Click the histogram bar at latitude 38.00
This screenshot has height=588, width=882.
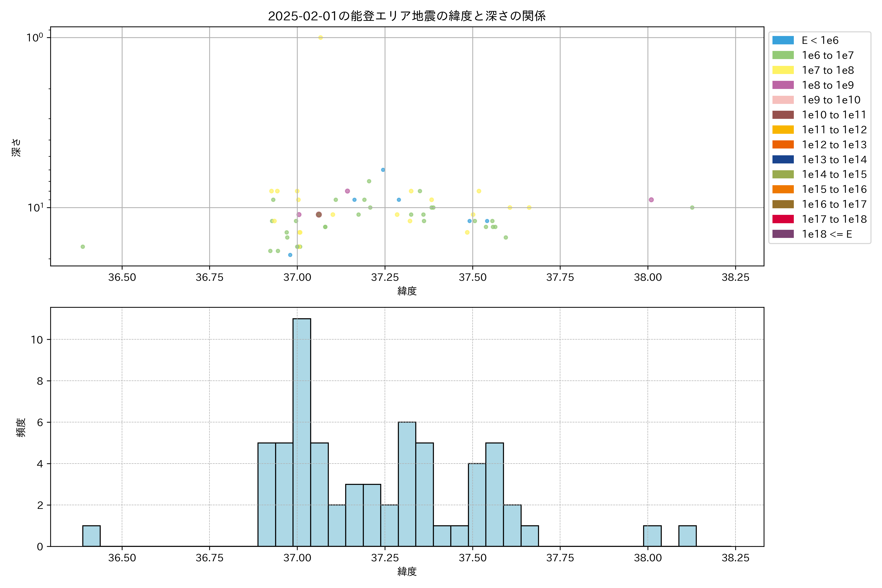652,536
